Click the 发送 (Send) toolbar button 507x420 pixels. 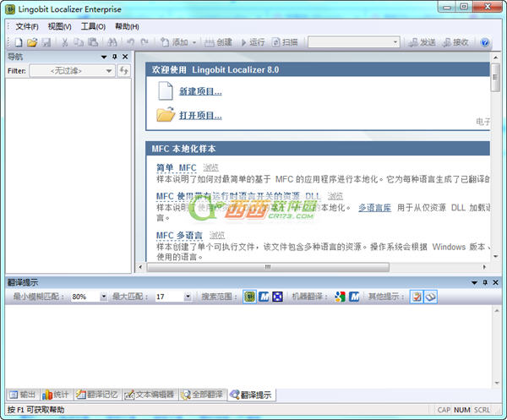click(x=422, y=42)
